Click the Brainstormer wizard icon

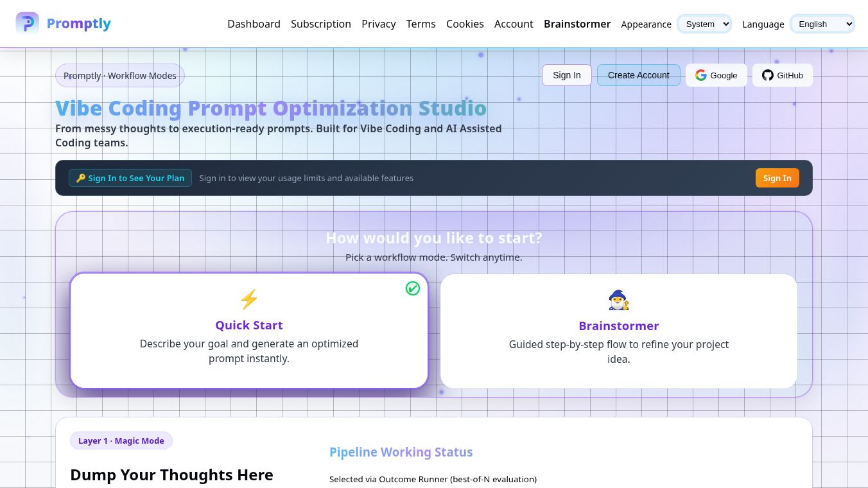[x=619, y=300]
